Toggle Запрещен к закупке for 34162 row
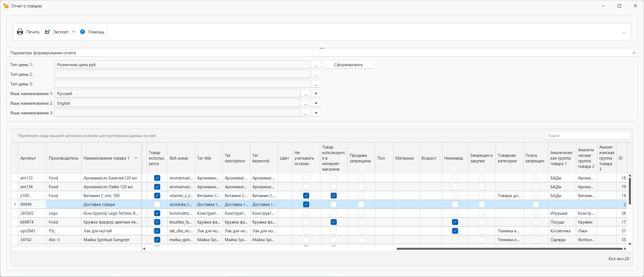This screenshot has width=644, height=277. pos(482,240)
